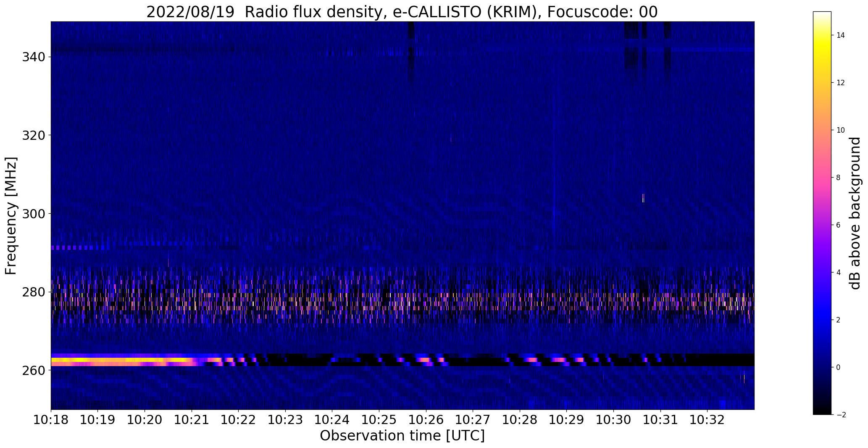The image size is (868, 448).
Task: Click the 10:31 time tick label
Action: 661,420
